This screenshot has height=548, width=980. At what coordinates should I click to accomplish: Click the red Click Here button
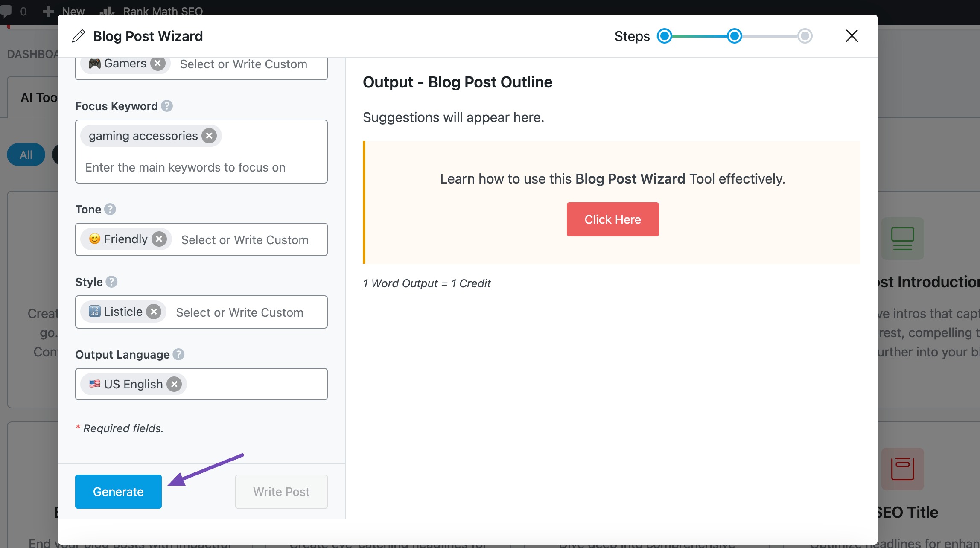[x=612, y=219]
